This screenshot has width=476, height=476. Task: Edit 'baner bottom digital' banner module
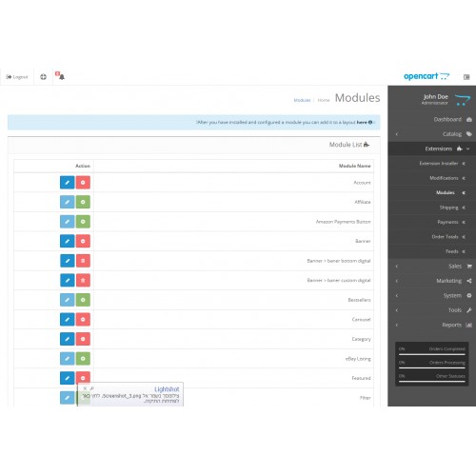pyautogui.click(x=67, y=261)
